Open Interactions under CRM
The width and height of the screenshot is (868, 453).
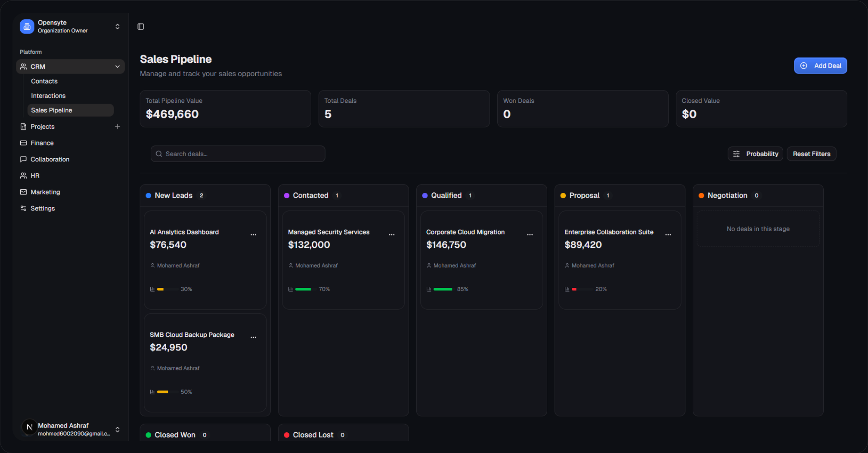[x=48, y=96]
